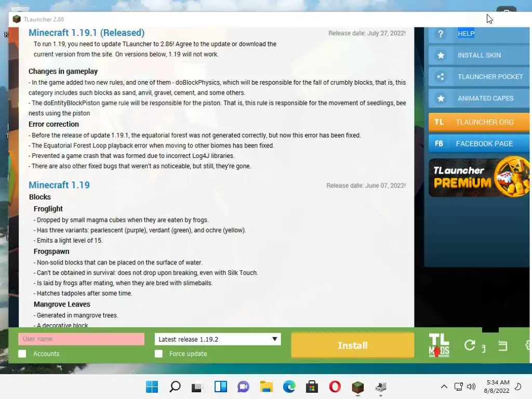Open Microsoft Store from the taskbar

[312, 387]
